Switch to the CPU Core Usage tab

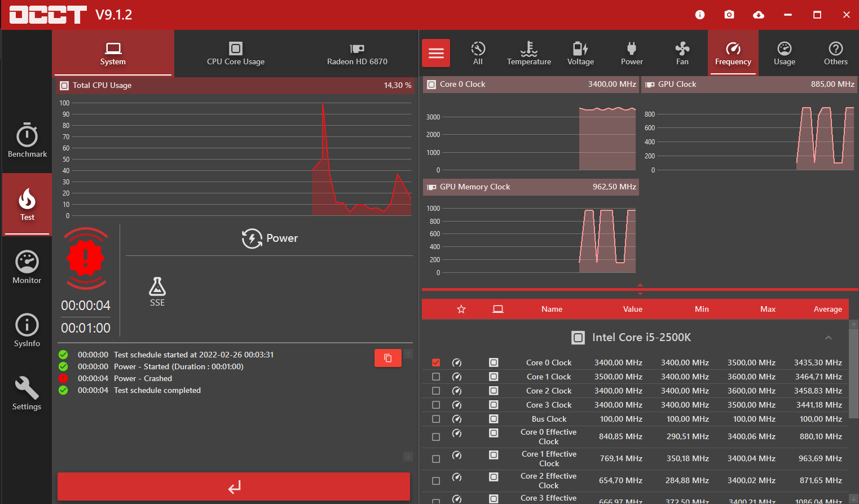[236, 53]
